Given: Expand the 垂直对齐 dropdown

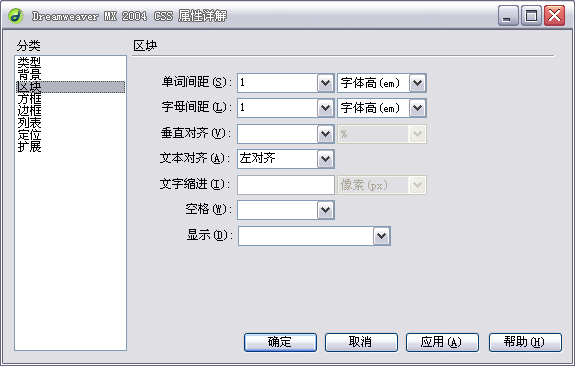Looking at the screenshot, I should point(325,134).
